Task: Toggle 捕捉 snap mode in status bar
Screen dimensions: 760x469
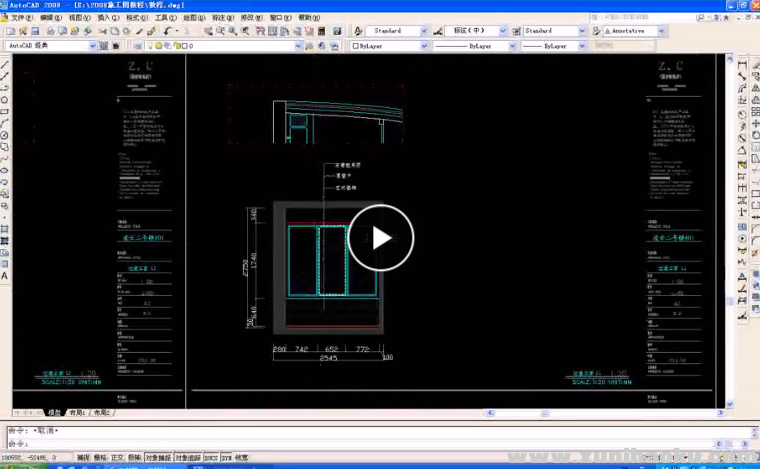Action: click(83, 457)
